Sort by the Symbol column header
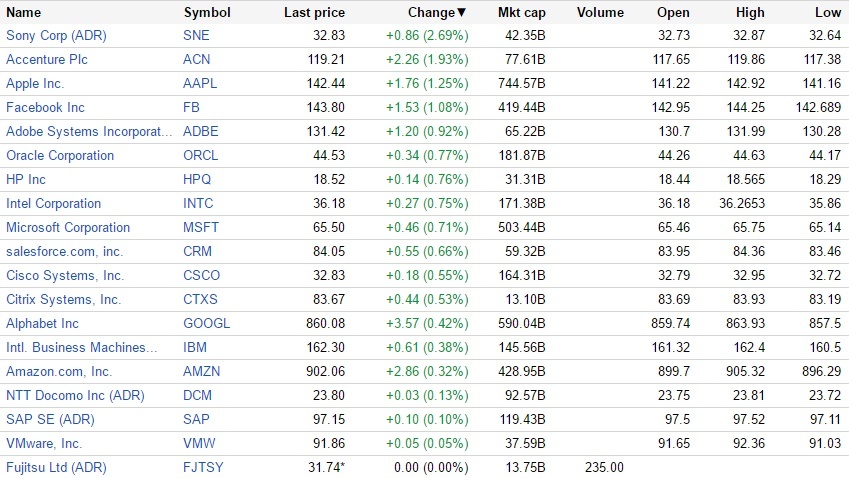 pyautogui.click(x=207, y=13)
